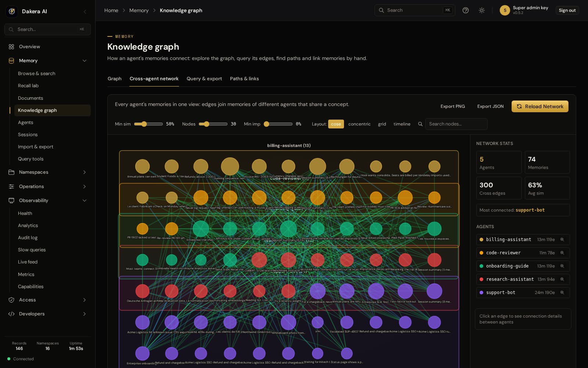Expand the Operations section chevron
The width and height of the screenshot is (588, 368).
click(x=85, y=187)
